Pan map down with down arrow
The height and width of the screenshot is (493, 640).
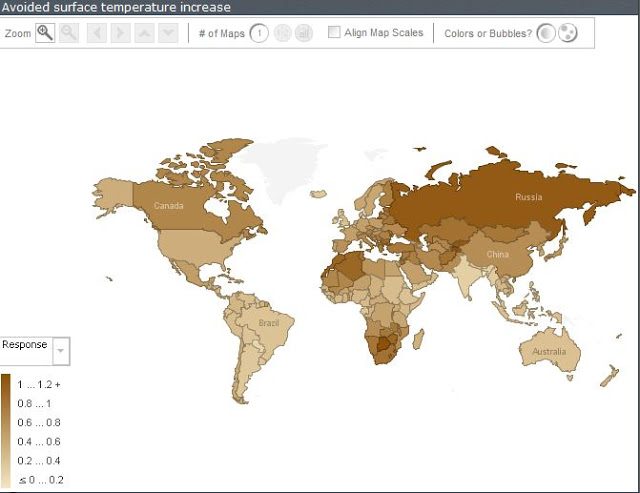tap(168, 33)
